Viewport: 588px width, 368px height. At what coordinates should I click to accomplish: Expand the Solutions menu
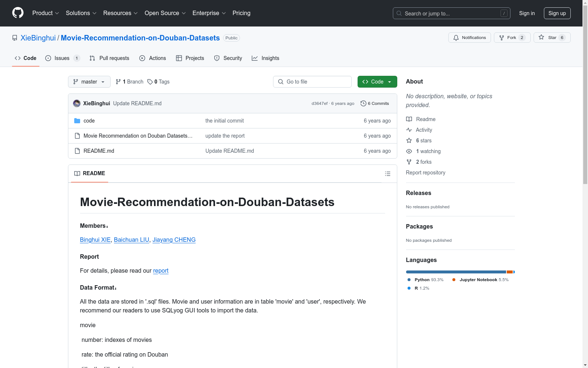tap(81, 13)
